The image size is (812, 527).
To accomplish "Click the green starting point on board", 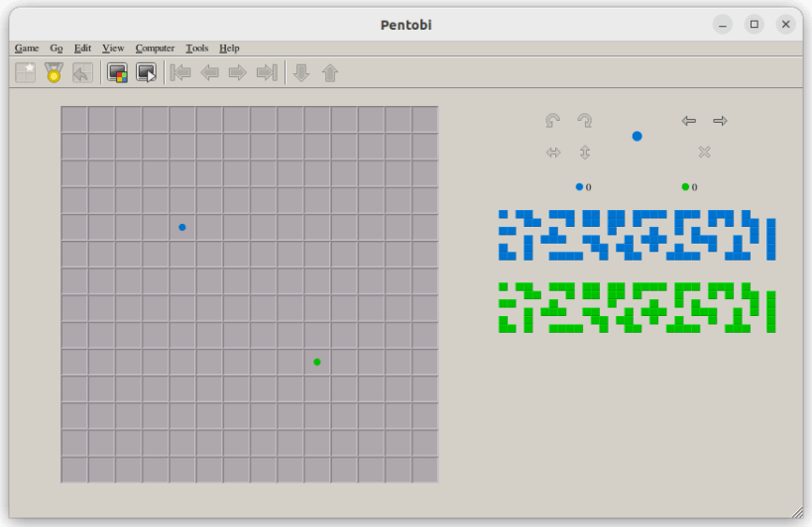I will 317,362.
